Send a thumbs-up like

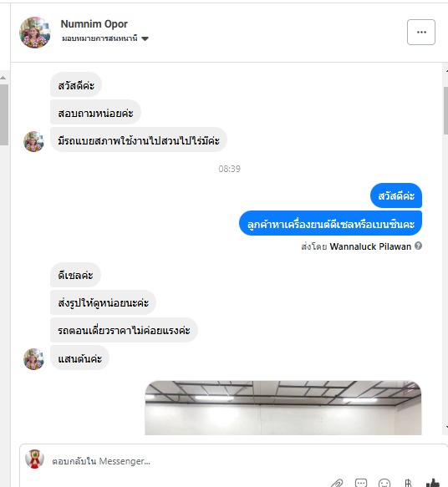(x=433, y=484)
